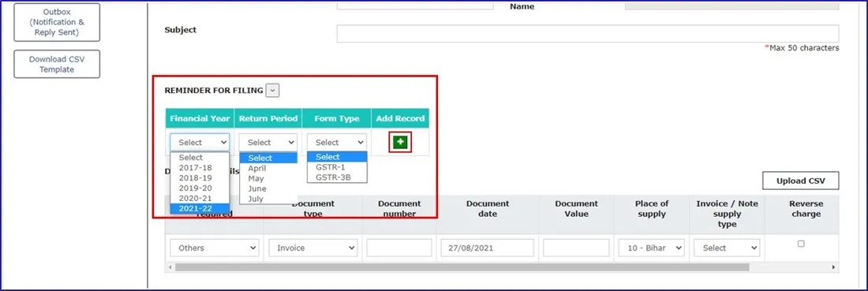Choose 2017-18 from Financial Year list

click(200, 168)
